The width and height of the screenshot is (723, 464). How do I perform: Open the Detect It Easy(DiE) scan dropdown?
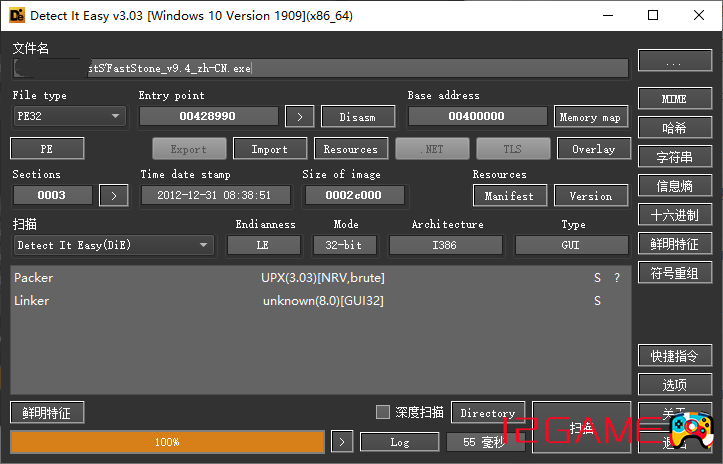[x=114, y=245]
